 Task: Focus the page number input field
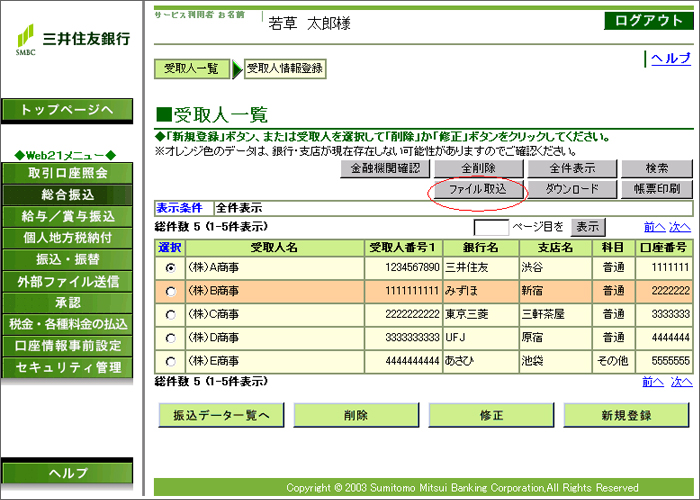(491, 227)
